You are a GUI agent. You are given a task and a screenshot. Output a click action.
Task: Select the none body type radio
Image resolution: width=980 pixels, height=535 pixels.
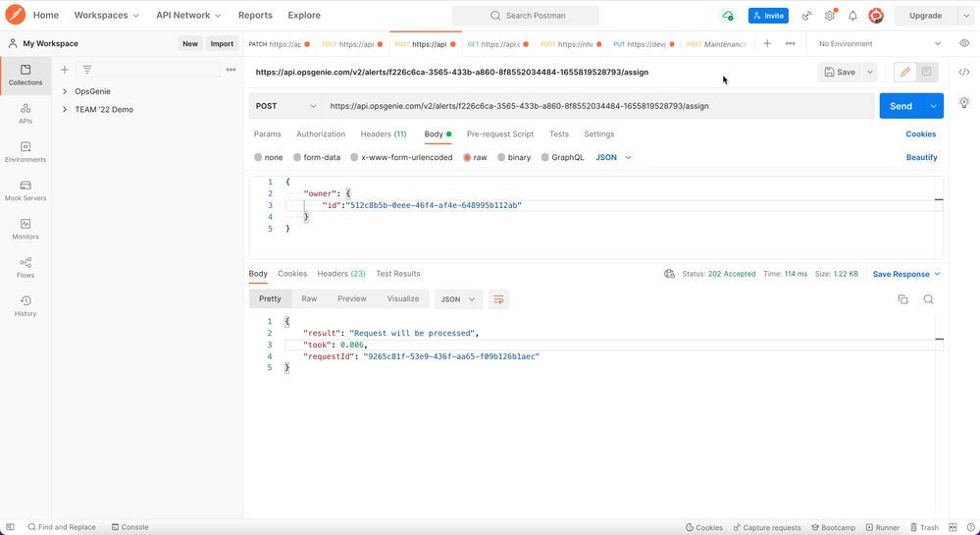(257, 158)
